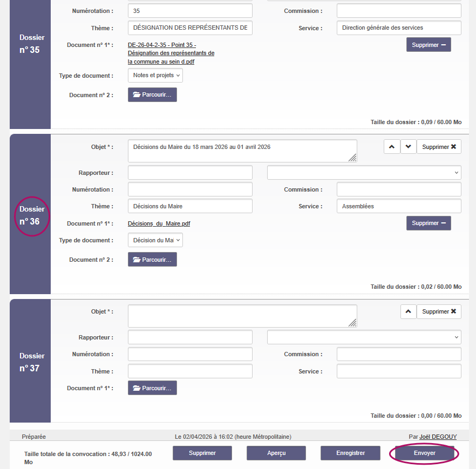
Task: Click the Dossier 37 Objet field's corner grip
Action: [352, 323]
